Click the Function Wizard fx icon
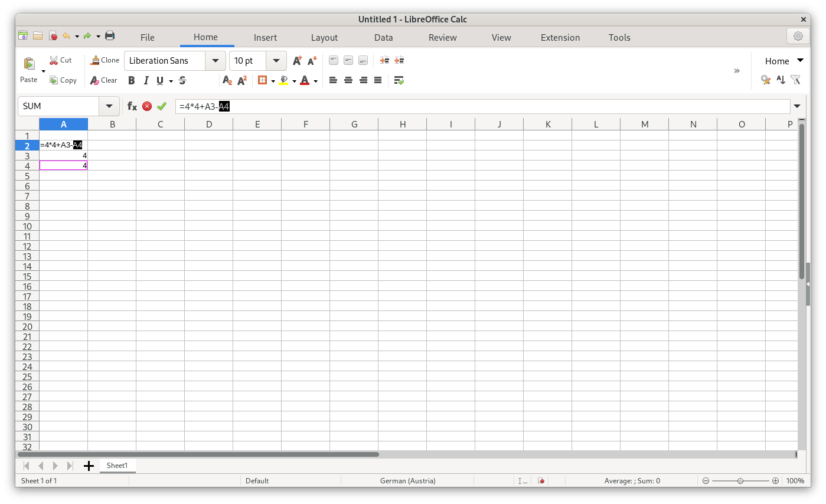 point(132,106)
